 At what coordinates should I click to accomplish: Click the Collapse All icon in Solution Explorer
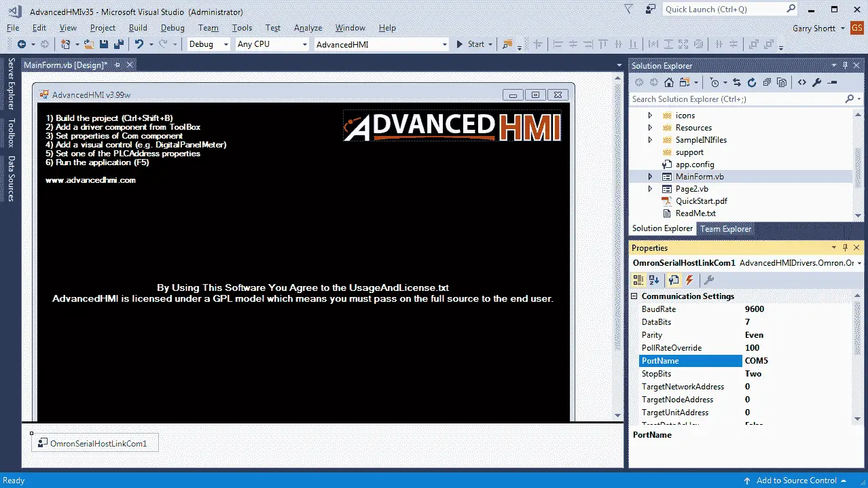[767, 82]
